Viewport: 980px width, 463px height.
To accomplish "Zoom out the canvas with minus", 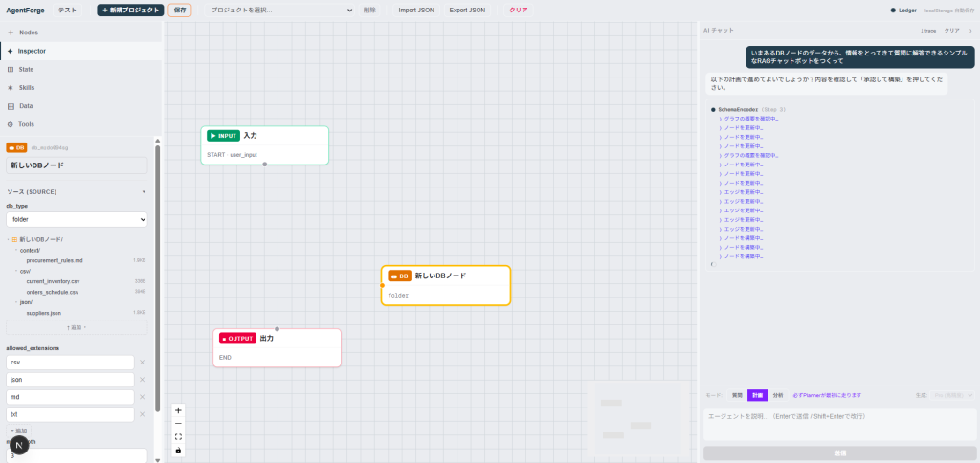I will pos(179,424).
